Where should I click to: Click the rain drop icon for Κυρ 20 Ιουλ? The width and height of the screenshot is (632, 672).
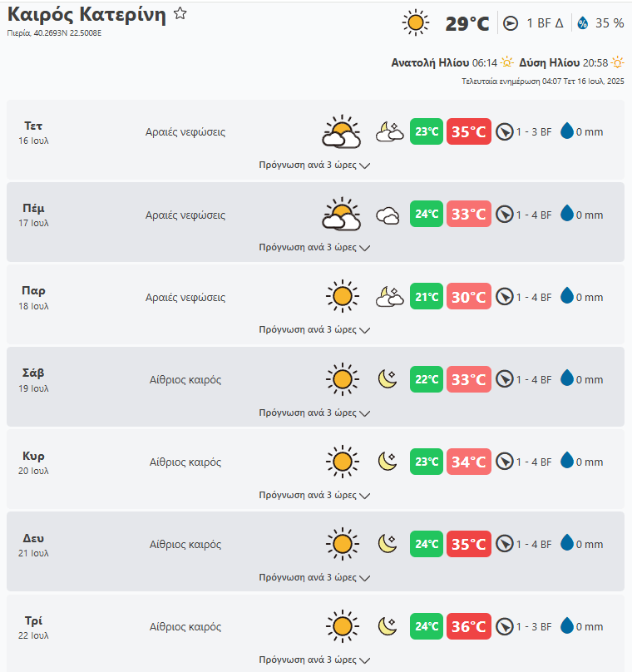(x=567, y=461)
